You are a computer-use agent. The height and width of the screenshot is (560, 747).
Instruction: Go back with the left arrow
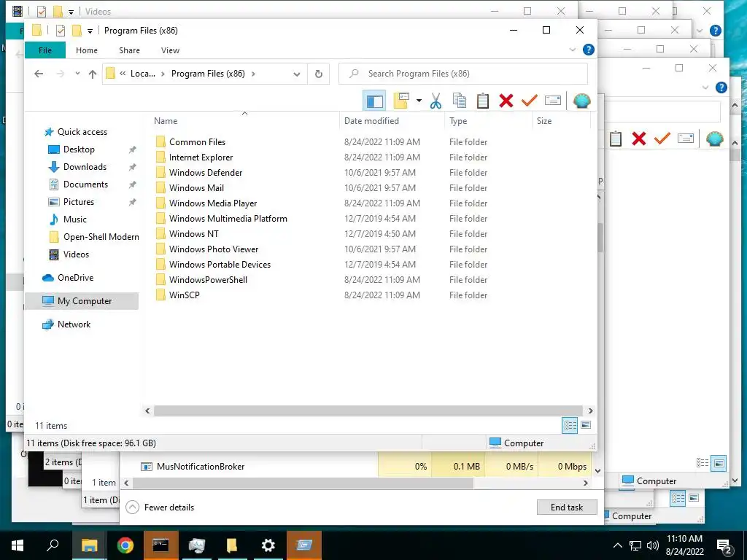point(39,74)
